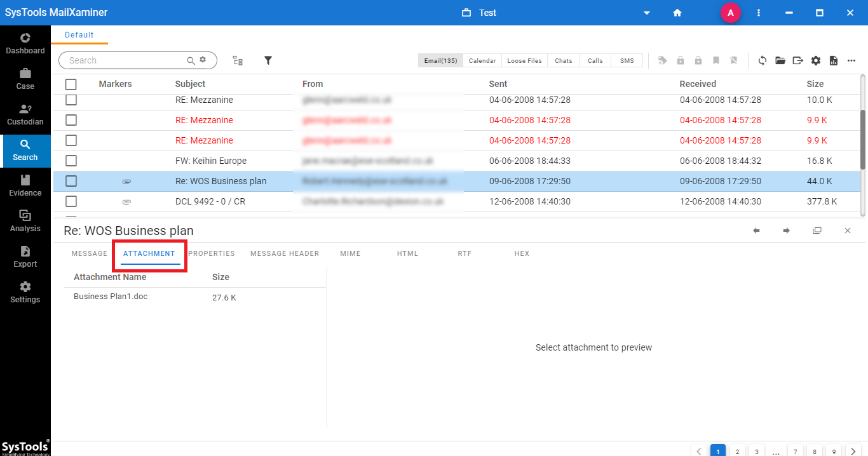Open the three-dot overflow menu in toolbar
The image size is (868, 456).
click(851, 60)
